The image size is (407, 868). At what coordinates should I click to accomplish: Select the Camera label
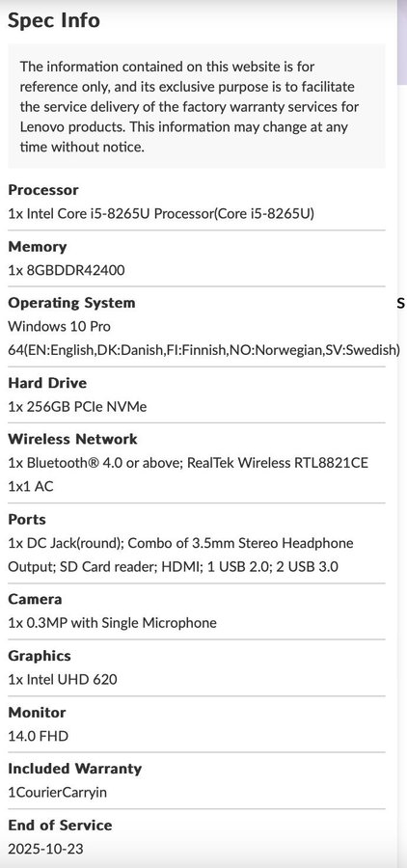[x=35, y=600]
